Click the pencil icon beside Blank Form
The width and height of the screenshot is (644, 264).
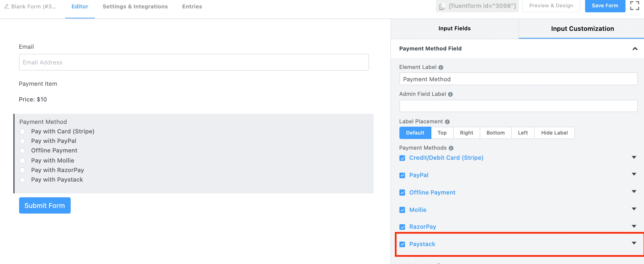(7, 6)
